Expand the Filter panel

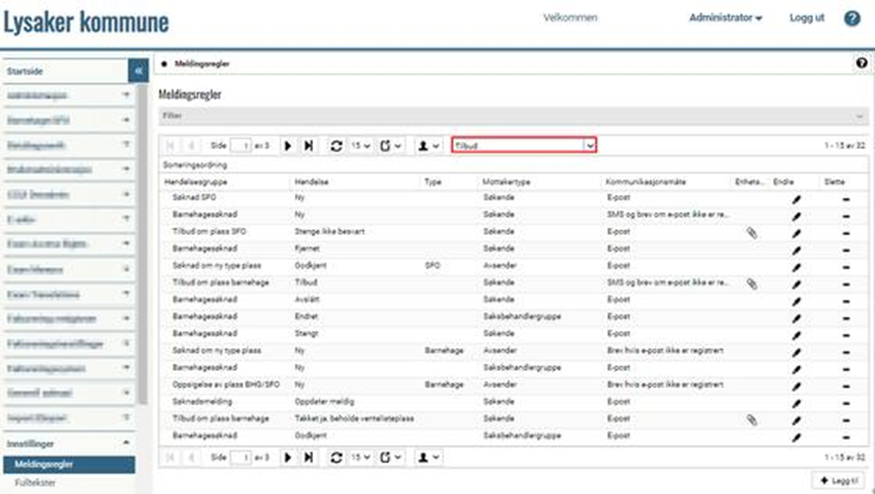(510, 116)
